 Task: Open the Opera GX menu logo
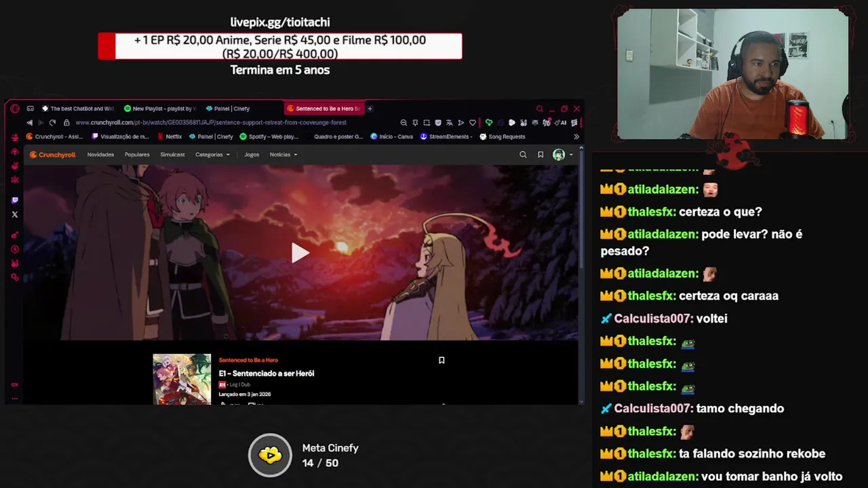pos(15,108)
